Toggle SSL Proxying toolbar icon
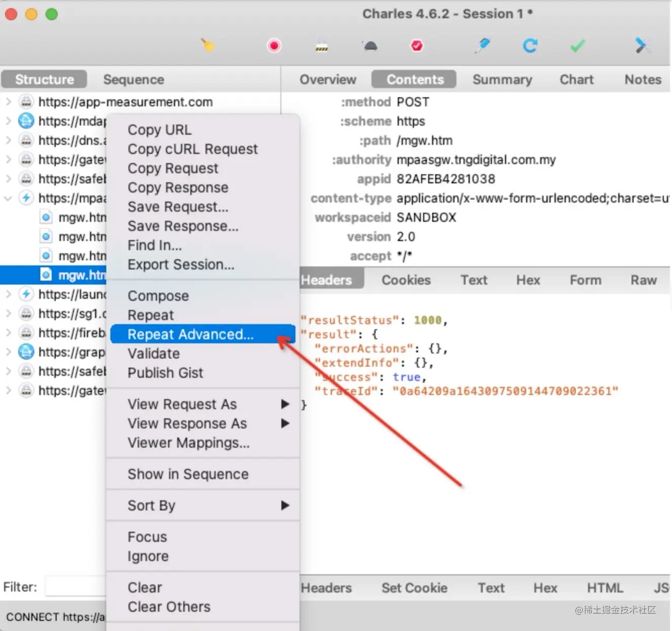Viewport: 672px width, 631px height. coord(322,46)
